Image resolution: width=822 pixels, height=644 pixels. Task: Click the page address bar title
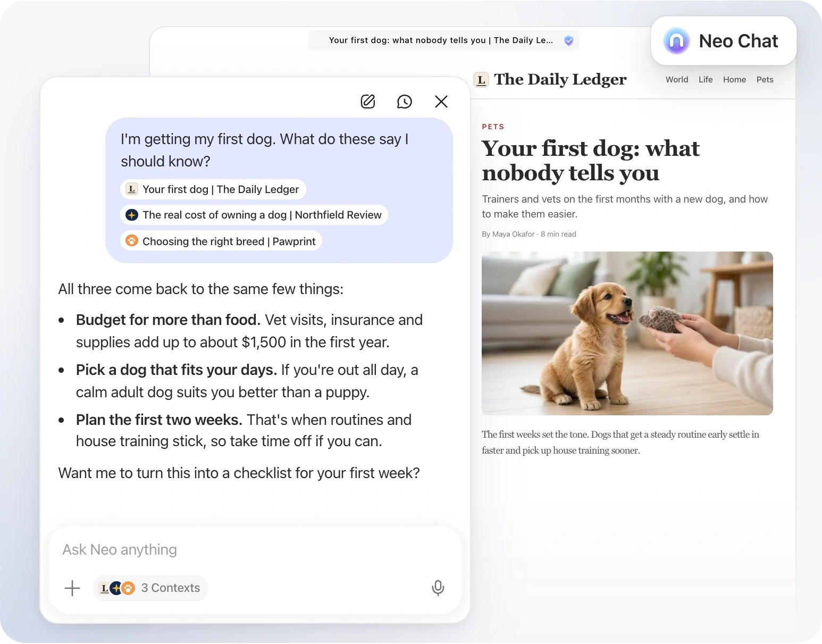[441, 40]
